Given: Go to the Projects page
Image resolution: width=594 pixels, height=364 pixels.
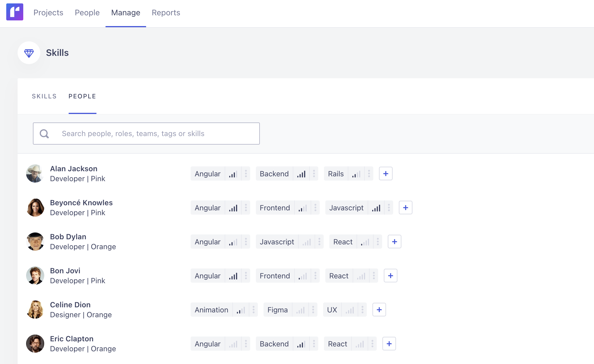Looking at the screenshot, I should 48,13.
